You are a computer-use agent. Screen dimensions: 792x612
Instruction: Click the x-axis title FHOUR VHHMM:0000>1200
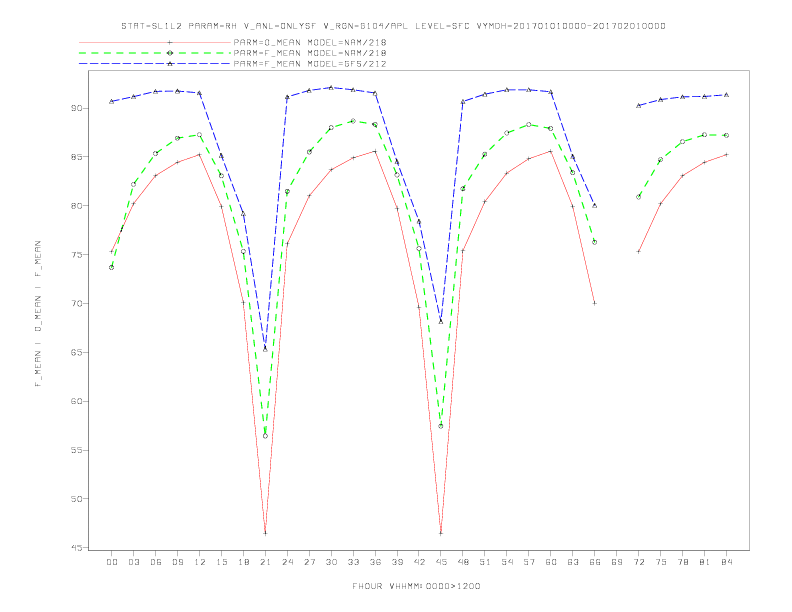(x=416, y=586)
